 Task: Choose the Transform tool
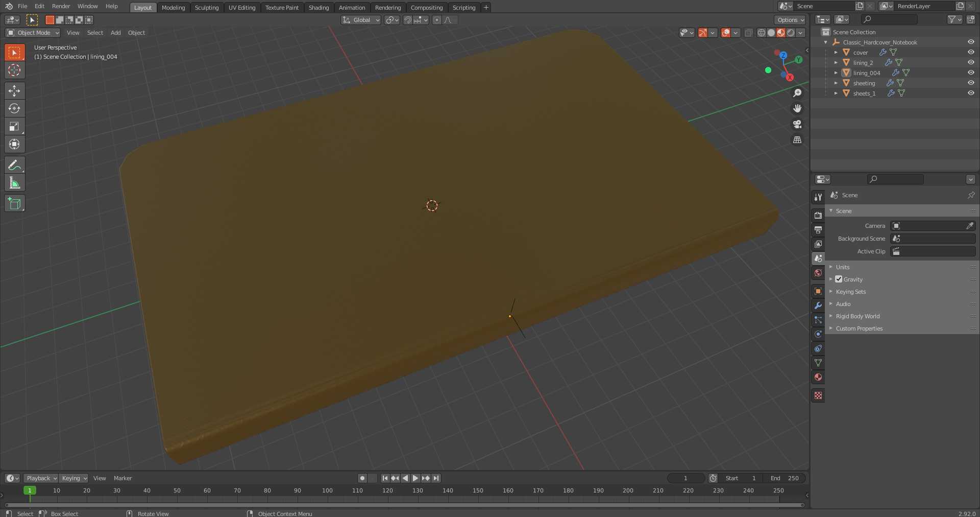pyautogui.click(x=14, y=145)
